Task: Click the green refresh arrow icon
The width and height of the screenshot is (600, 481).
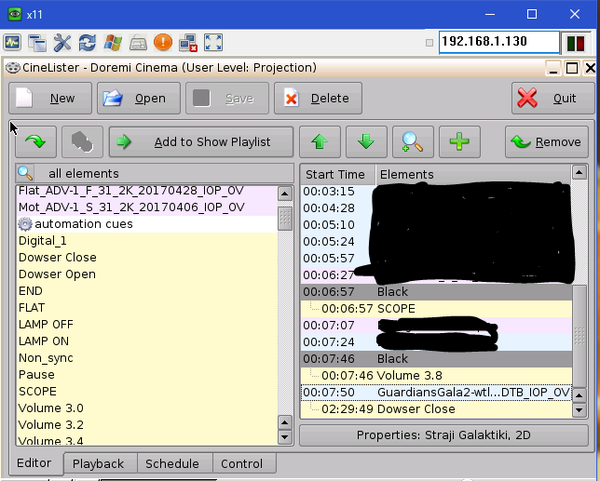Action: (x=35, y=142)
